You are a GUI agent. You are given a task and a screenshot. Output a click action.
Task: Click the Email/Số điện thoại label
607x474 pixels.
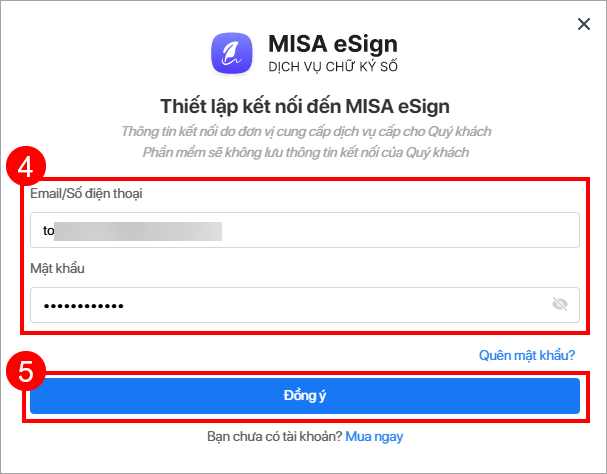click(86, 193)
